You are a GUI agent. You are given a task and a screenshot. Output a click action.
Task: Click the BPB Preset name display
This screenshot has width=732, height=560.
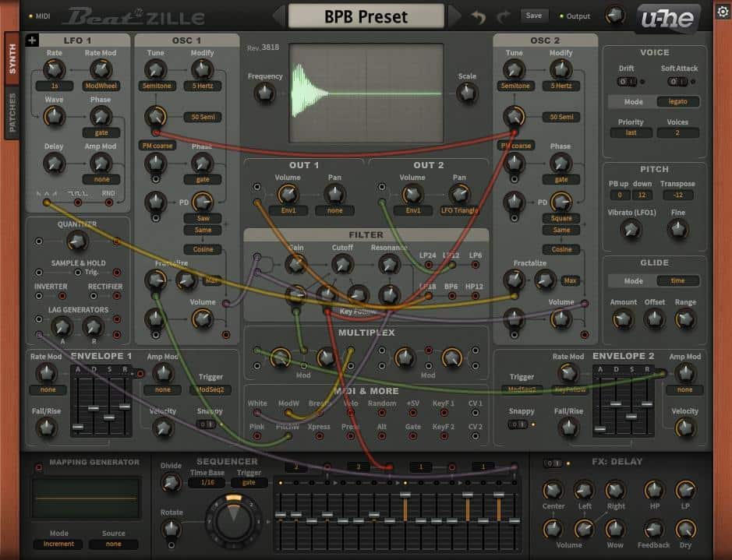pyautogui.click(x=366, y=16)
